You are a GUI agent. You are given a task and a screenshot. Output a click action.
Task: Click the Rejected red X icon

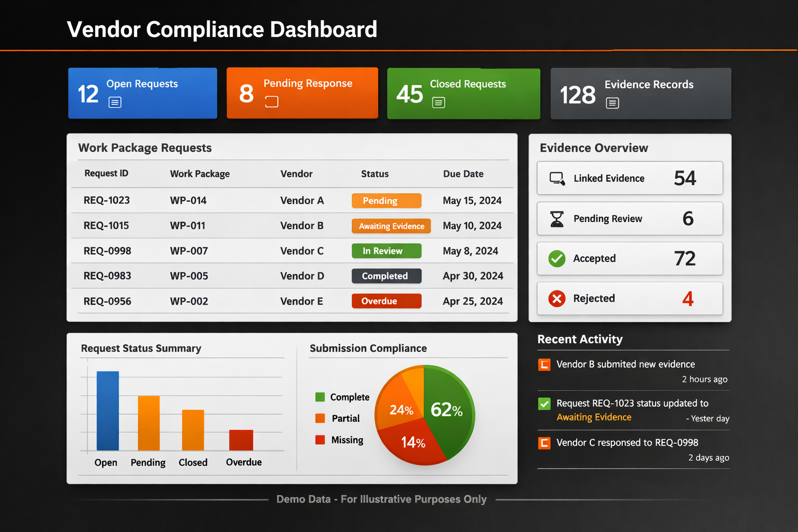click(556, 299)
